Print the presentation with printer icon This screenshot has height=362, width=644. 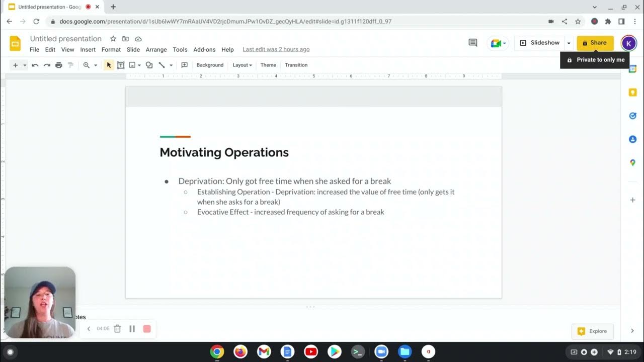[59, 65]
